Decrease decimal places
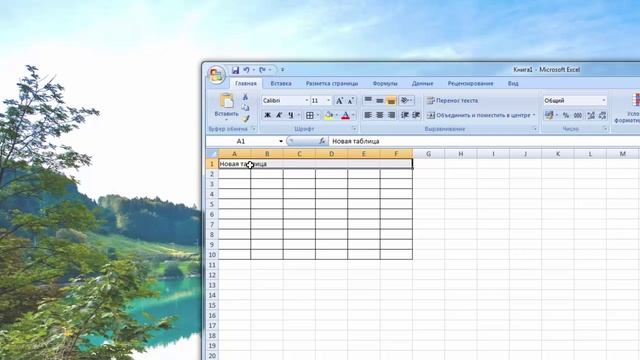The width and height of the screenshot is (640, 360). [x=602, y=116]
